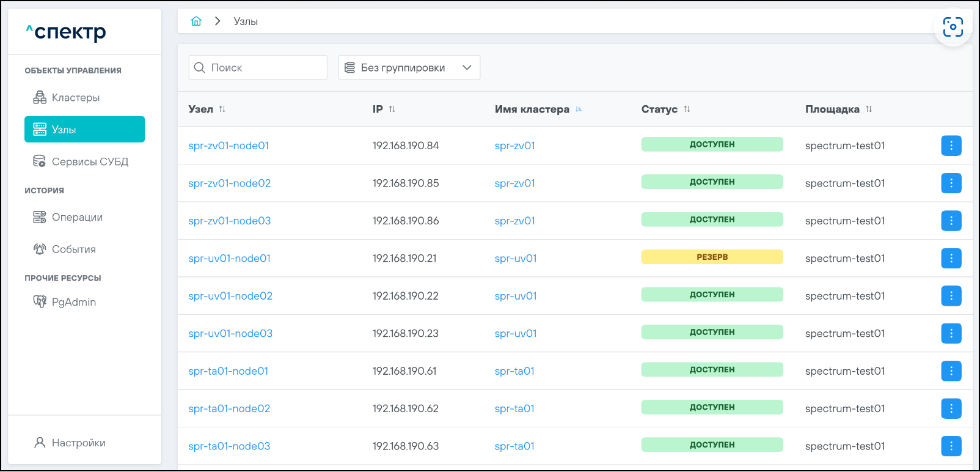The height and width of the screenshot is (472, 980).
Task: Open Операции history page
Action: [x=77, y=218]
